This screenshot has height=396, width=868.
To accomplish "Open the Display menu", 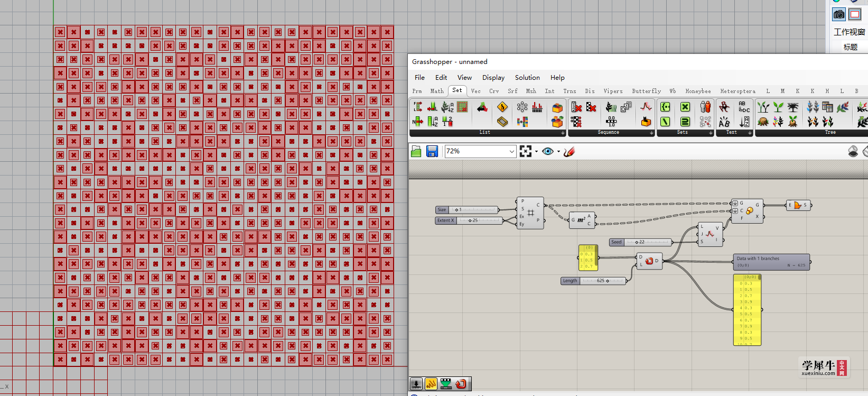I will (493, 77).
